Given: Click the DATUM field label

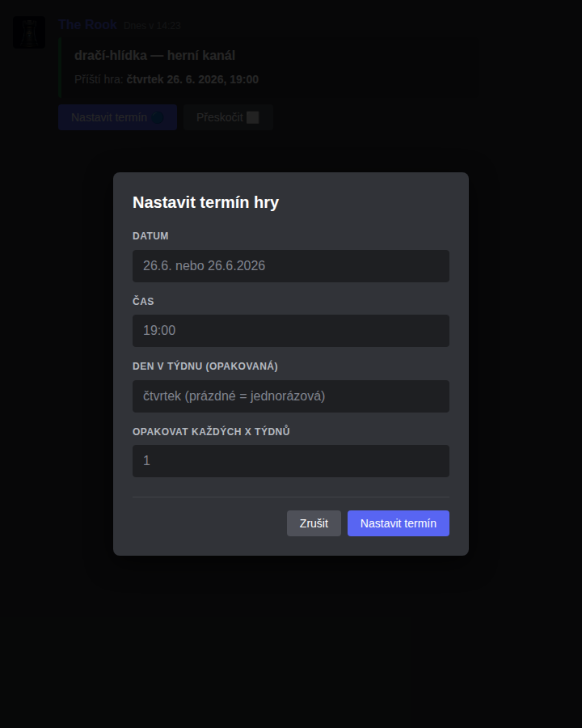Looking at the screenshot, I should [x=150, y=236].
